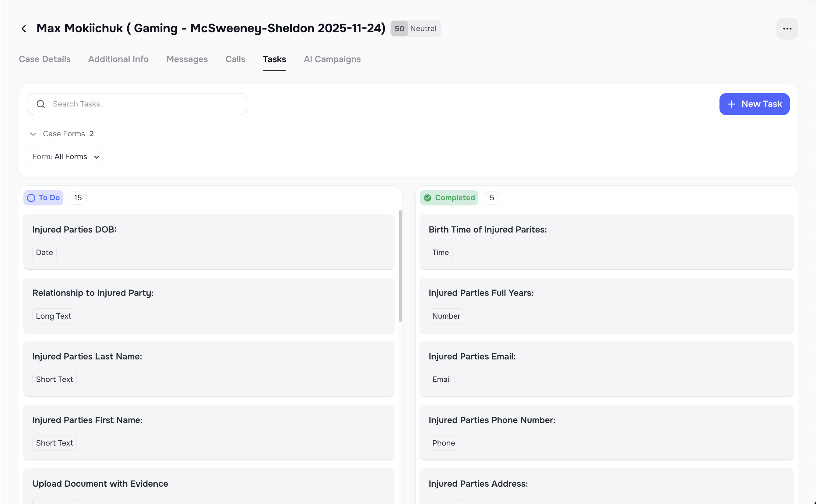Open the AI Campaigns tab

(x=332, y=59)
